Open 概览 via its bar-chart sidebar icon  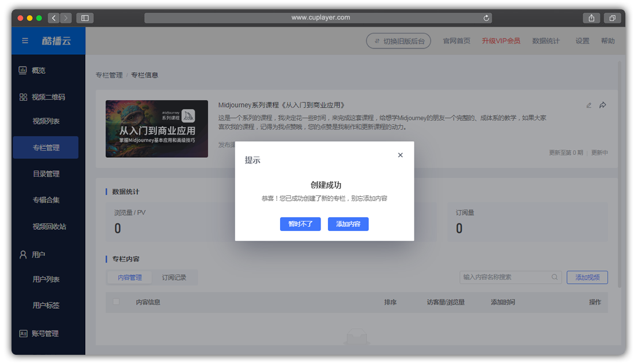21,70
